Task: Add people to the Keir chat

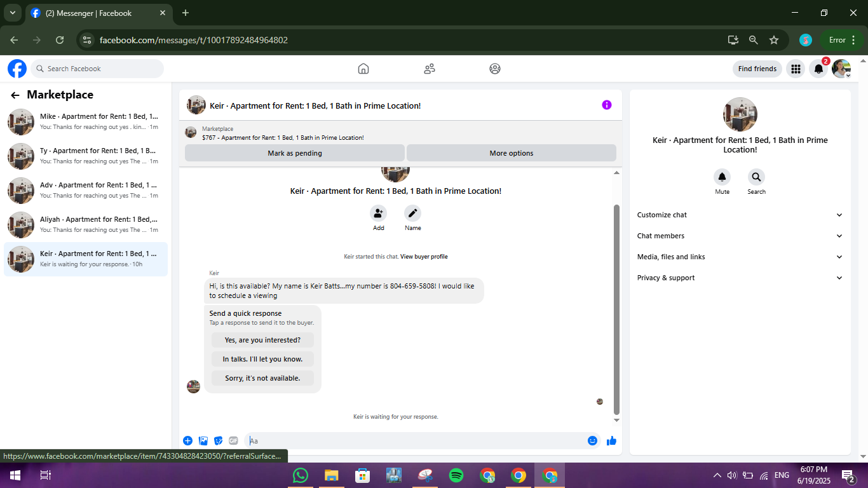Action: (379, 213)
